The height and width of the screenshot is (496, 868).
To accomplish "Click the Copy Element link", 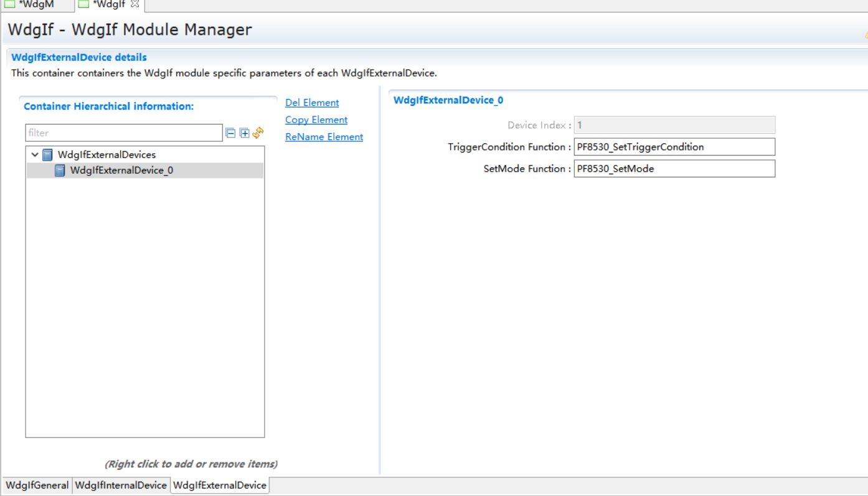I will click(x=316, y=119).
